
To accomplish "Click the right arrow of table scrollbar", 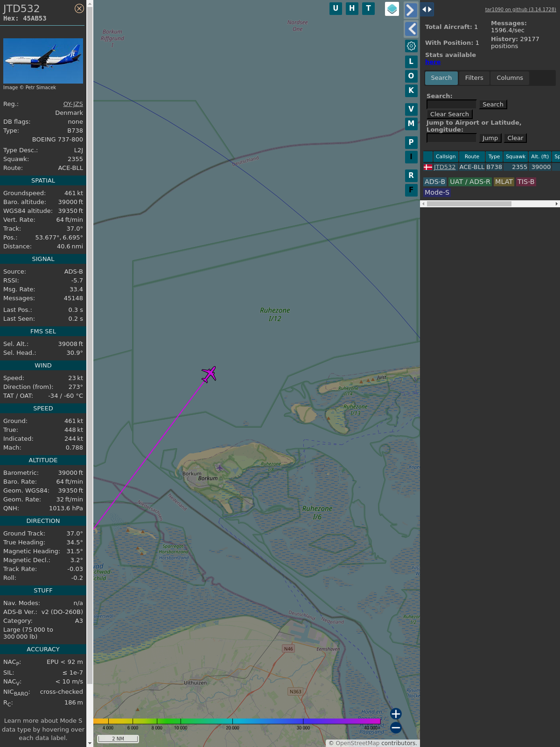I will (x=557, y=204).
